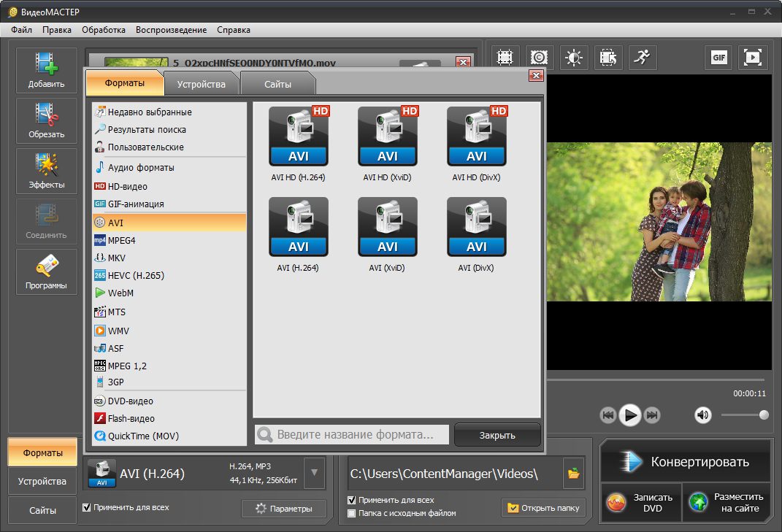This screenshot has height=532, width=782.
Task: Select GIF-анимация category
Action: tap(169, 204)
